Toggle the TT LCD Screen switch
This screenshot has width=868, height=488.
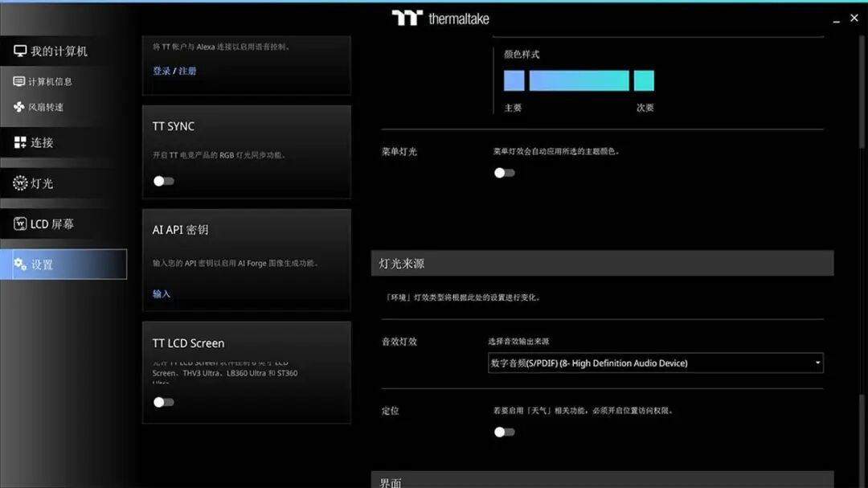[164, 402]
